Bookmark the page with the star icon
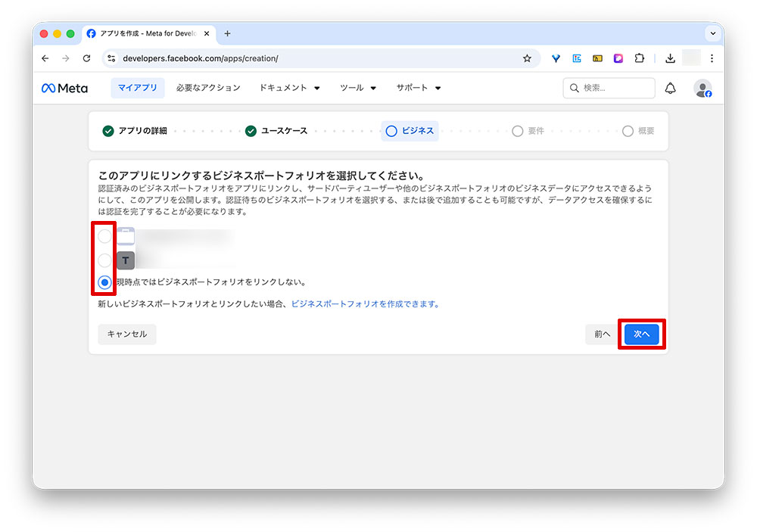 [x=527, y=58]
